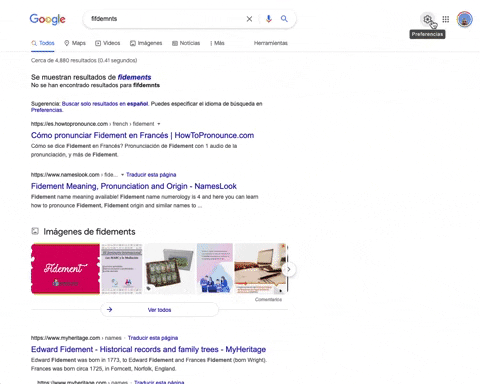Open the chocolate box image thumbnail
This screenshot has width=480, height=384.
click(170, 269)
